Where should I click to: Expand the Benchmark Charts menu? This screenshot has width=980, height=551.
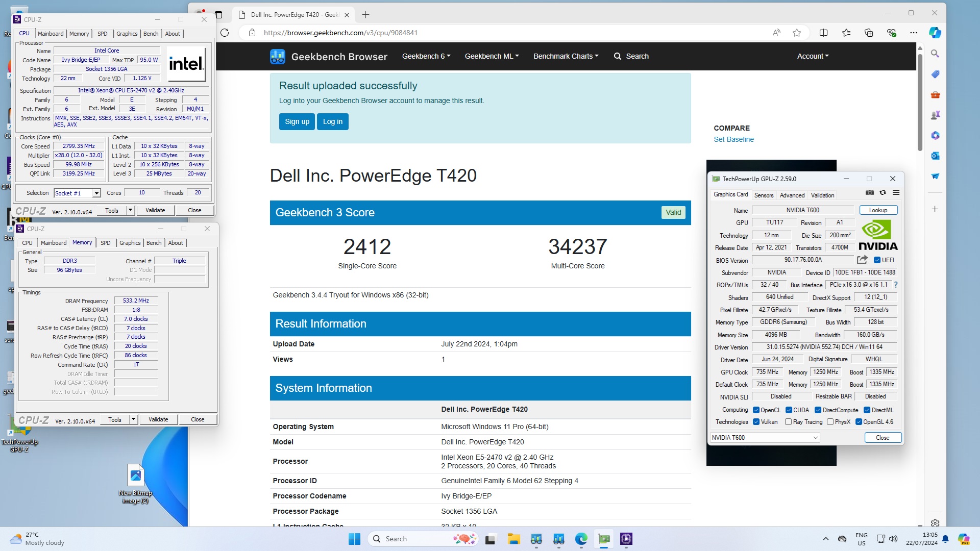click(x=566, y=56)
